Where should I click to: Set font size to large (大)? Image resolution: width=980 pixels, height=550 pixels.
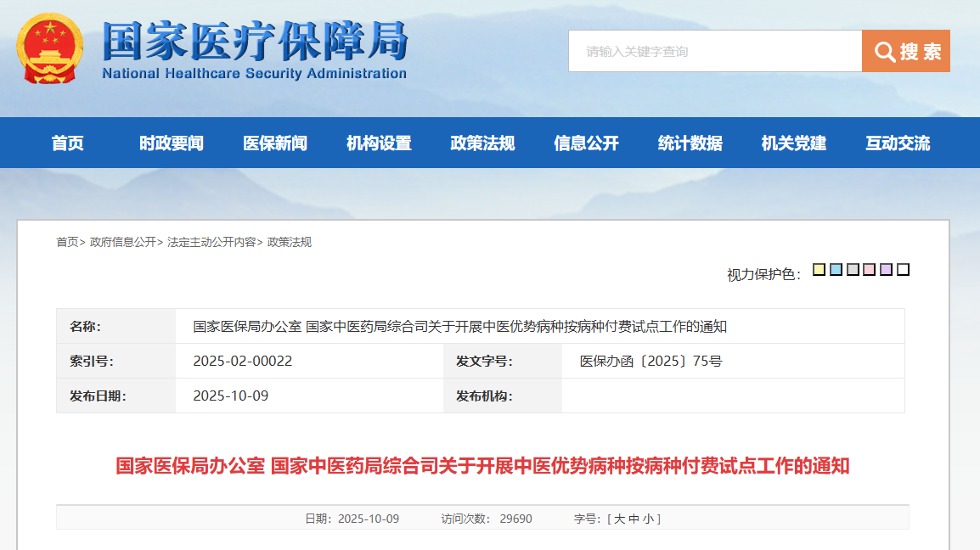619,519
